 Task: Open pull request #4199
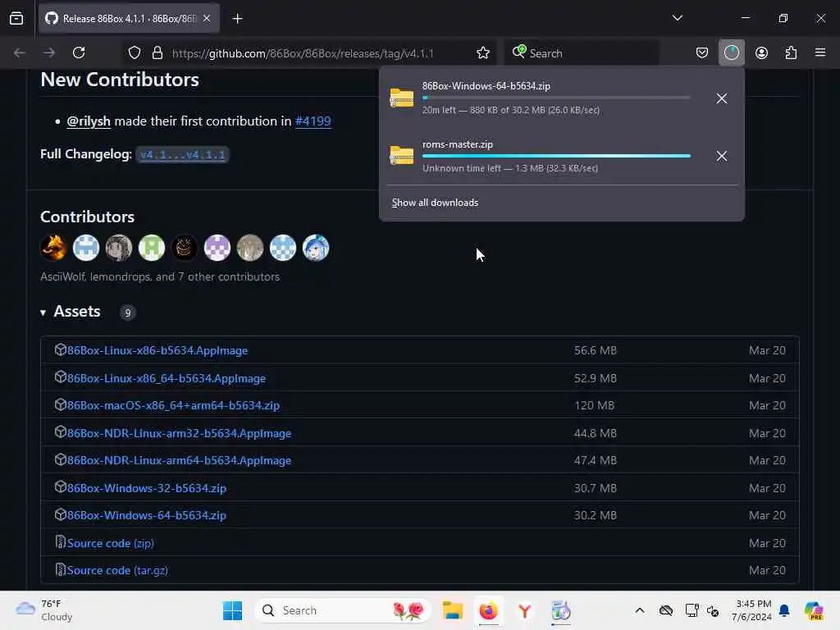pyautogui.click(x=313, y=121)
